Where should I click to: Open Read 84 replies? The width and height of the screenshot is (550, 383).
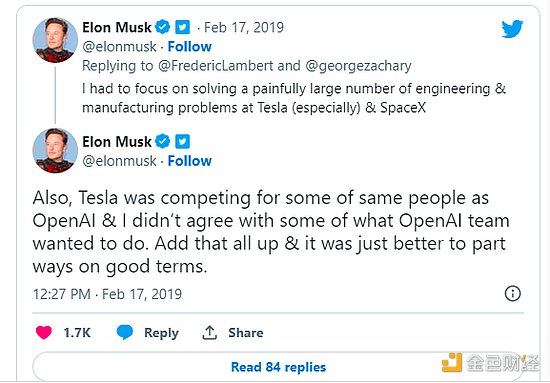(x=278, y=367)
